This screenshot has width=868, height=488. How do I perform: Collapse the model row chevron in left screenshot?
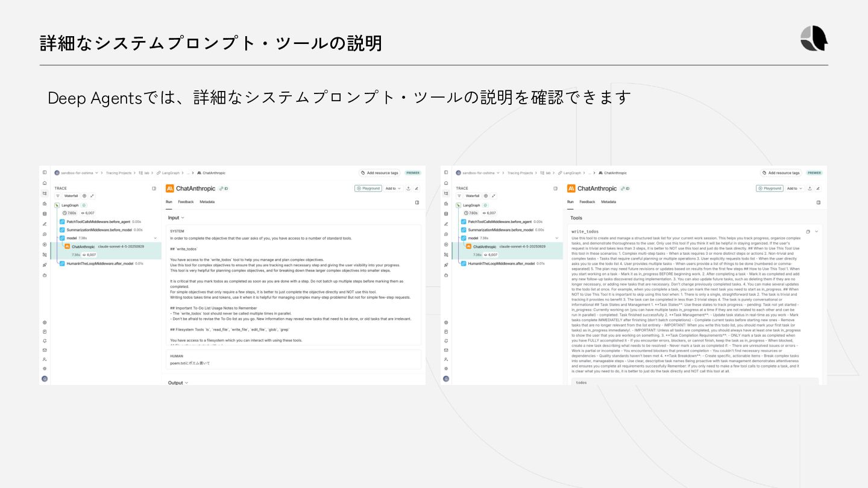(x=155, y=238)
